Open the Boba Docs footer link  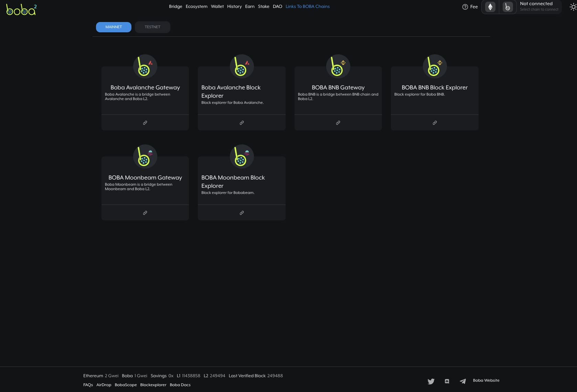point(180,385)
